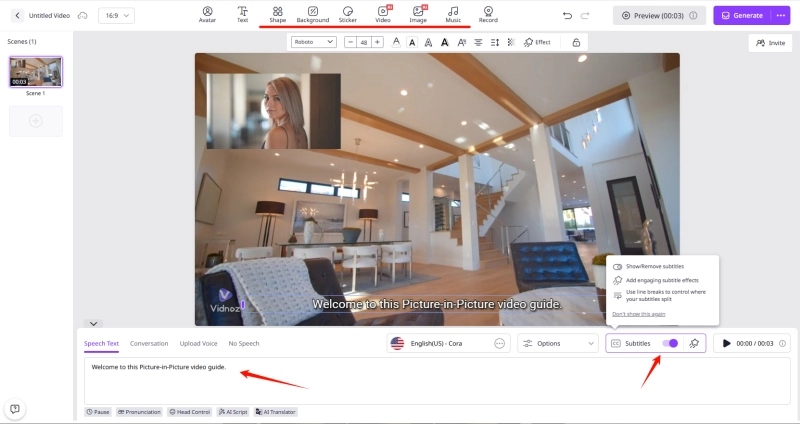800x424 pixels.
Task: Collapse the speech panel with the chevron
Action: coord(93,323)
